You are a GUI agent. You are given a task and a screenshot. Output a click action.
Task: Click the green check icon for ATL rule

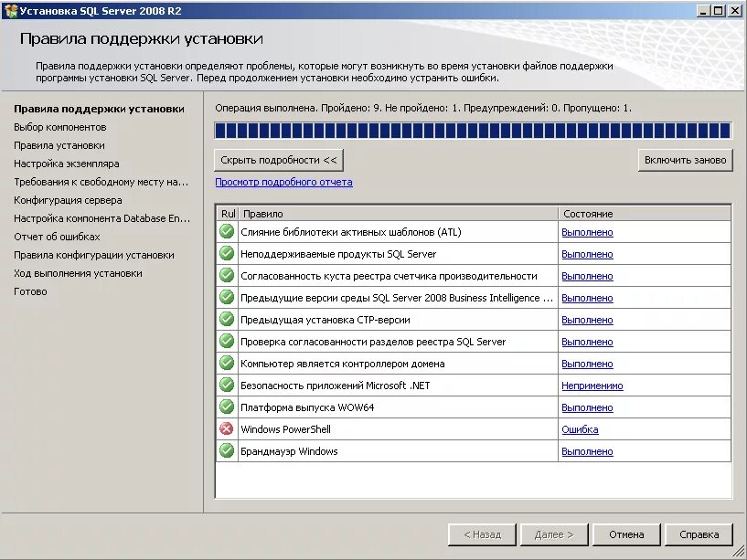tap(227, 231)
